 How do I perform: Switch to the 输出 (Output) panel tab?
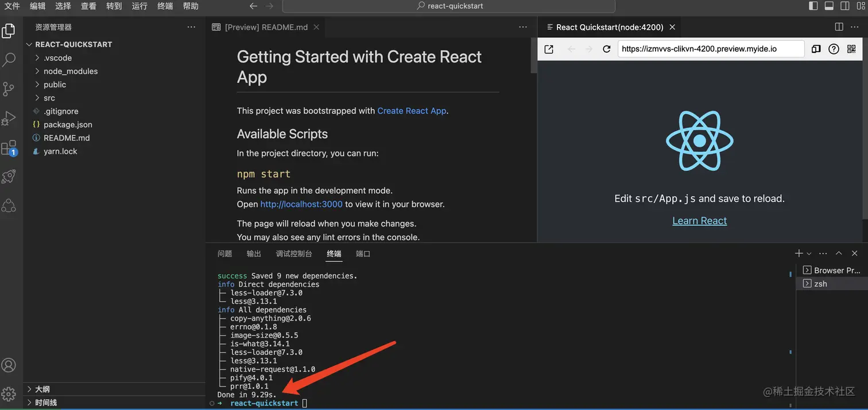254,253
